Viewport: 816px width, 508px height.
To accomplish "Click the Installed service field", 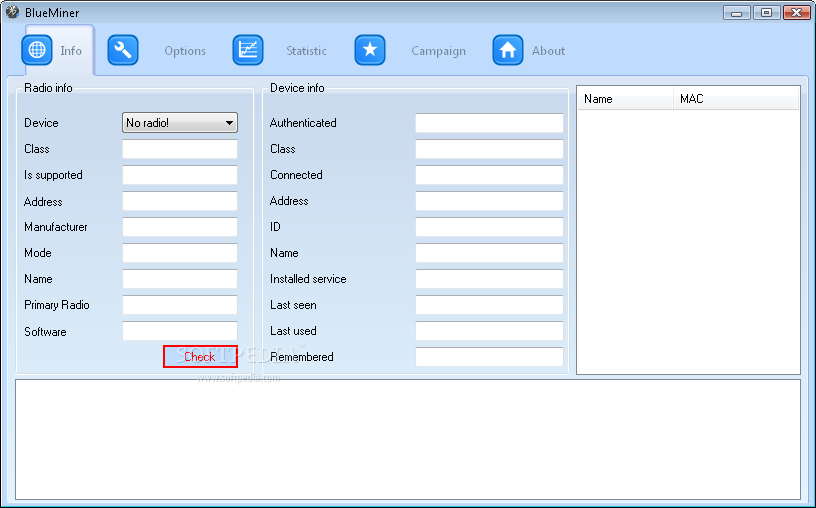I will (x=489, y=279).
